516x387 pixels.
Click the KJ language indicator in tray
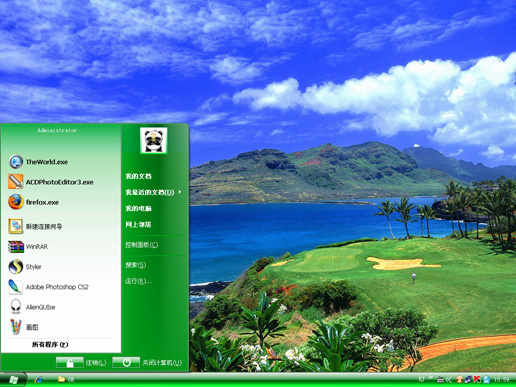(x=422, y=379)
